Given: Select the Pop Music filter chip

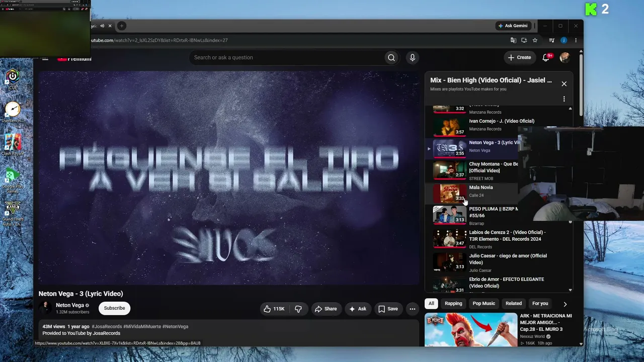Looking at the screenshot, I should point(484,303).
